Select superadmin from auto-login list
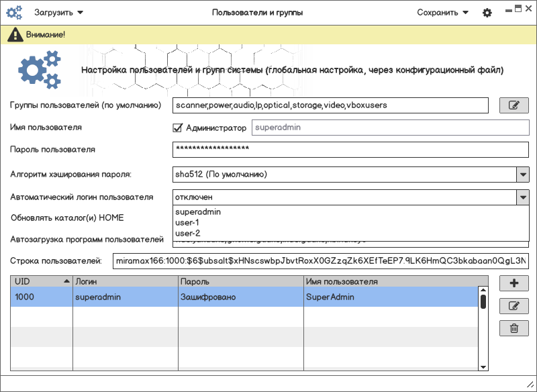Viewport: 537px width, 392px height. [198, 211]
